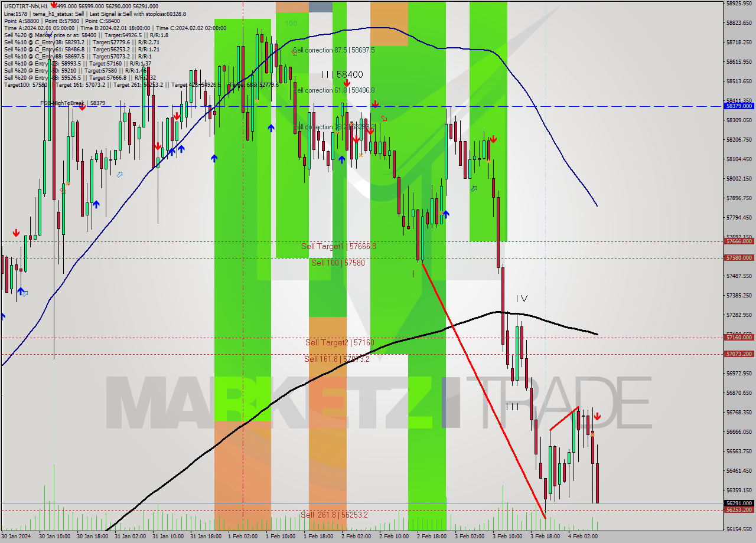Click the '3 Feb 10:00' time axis label
Image resolution: width=756 pixels, height=543 pixels.
coord(508,537)
